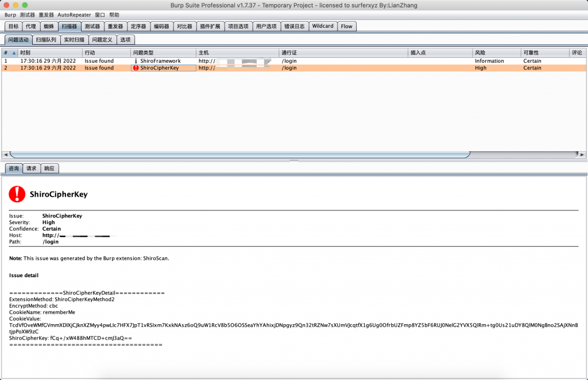This screenshot has height=380, width=588.
Task: Sort issues by 可靠性 column header
Action: [545, 53]
